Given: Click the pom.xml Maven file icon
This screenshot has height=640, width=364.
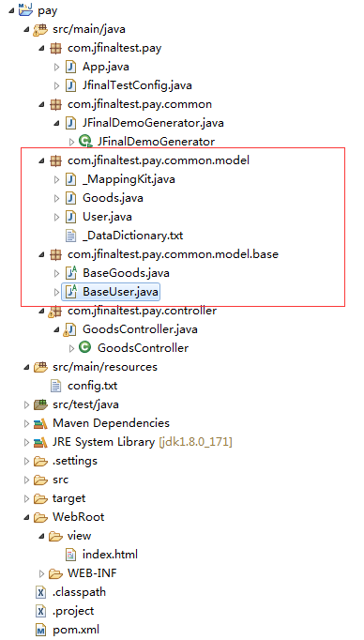Looking at the screenshot, I should (x=41, y=630).
